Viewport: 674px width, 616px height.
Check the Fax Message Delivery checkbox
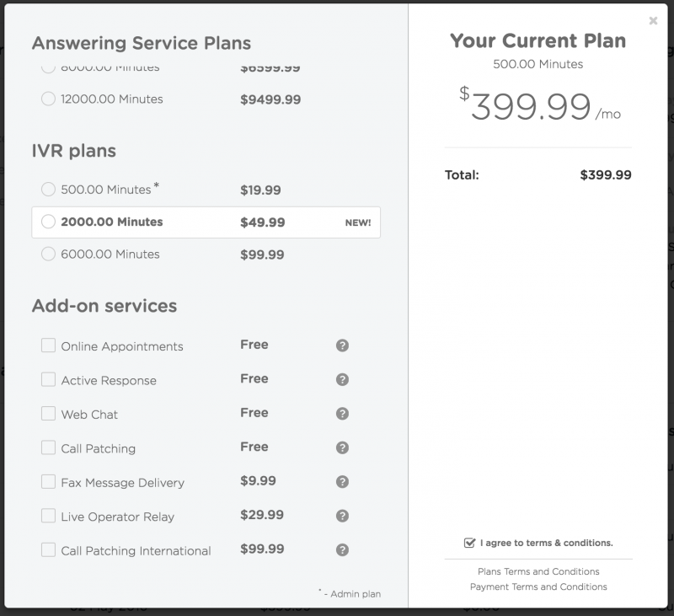[49, 482]
